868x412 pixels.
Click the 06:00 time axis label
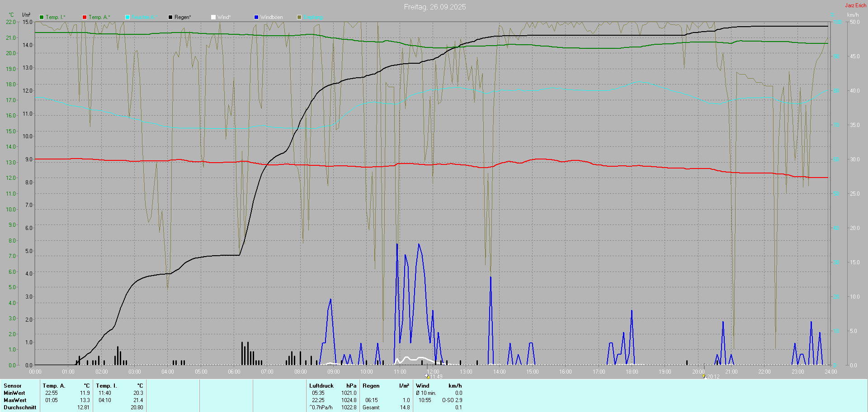[x=234, y=372]
